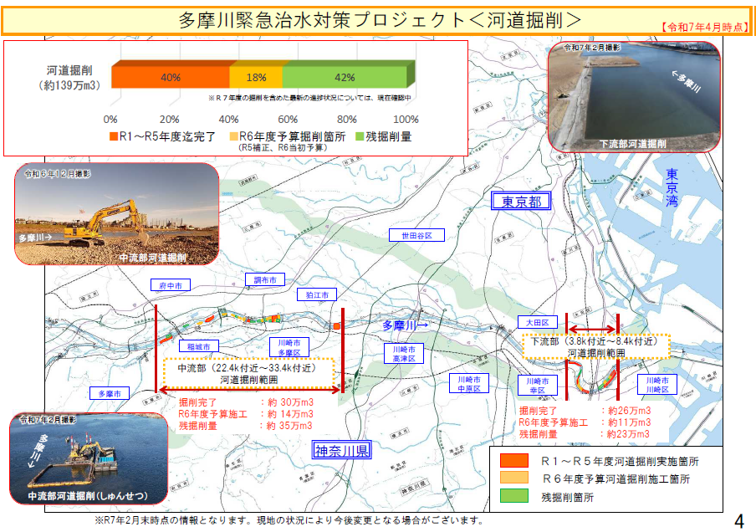Screen dimensions: 756x532
Task: Select the 狛江市 map label
Action: [317, 294]
